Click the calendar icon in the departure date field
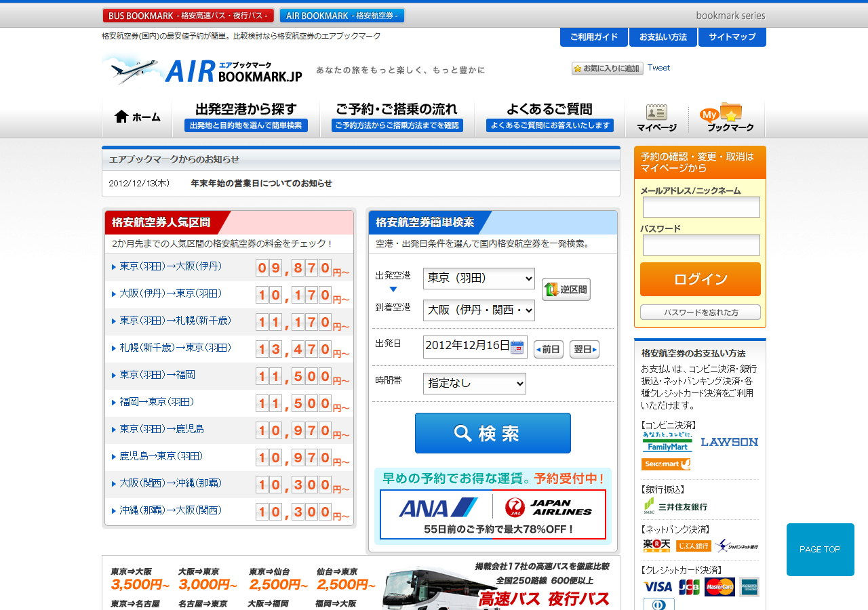Image resolution: width=868 pixels, height=610 pixels. click(x=517, y=347)
